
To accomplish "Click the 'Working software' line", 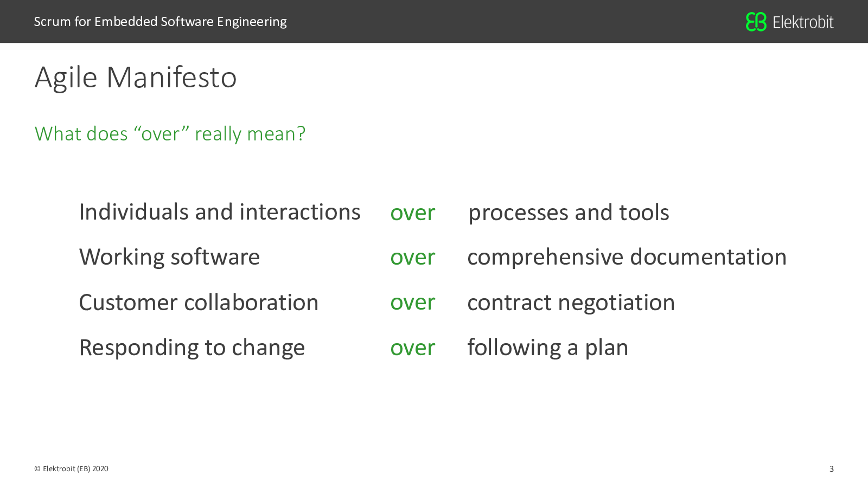I will 169,257.
